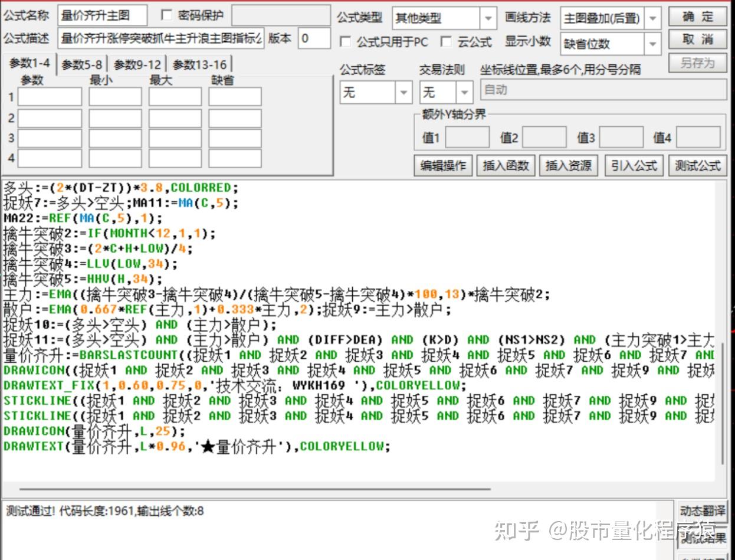
Task: Expand the 公式标签 dropdown
Action: 403,93
